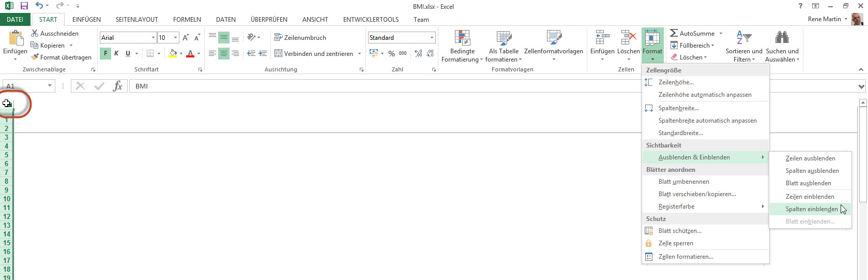Click the Ausschneiden scissors icon
868x280 pixels.
[x=35, y=33]
